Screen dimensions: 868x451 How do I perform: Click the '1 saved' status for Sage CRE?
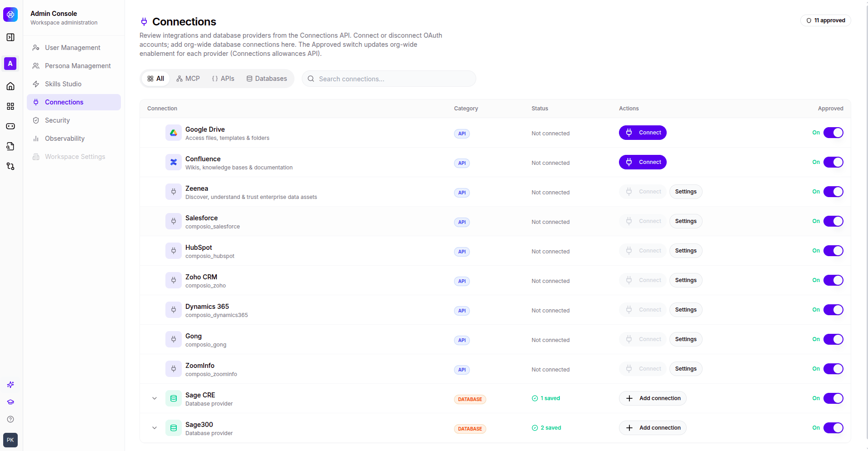point(546,398)
